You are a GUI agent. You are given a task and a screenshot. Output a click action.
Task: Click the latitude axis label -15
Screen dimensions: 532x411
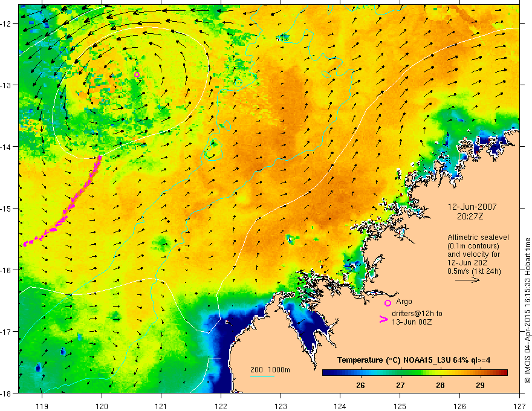coord(7,208)
